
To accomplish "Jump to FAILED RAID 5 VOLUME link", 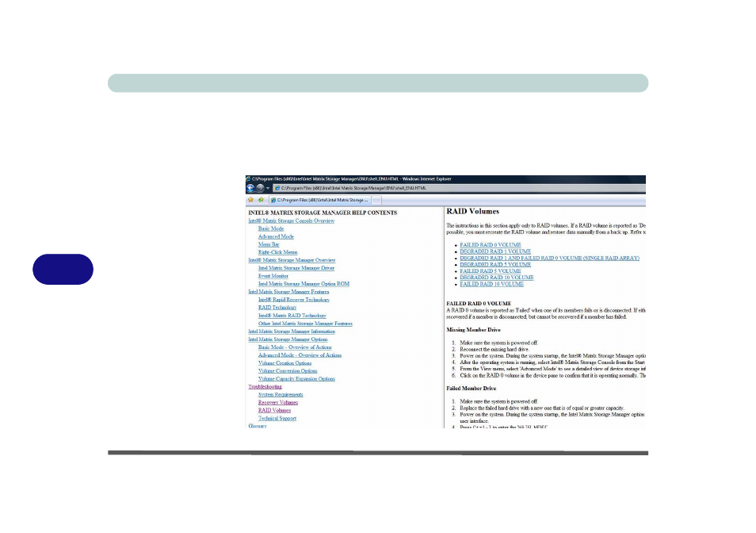I will (x=491, y=271).
